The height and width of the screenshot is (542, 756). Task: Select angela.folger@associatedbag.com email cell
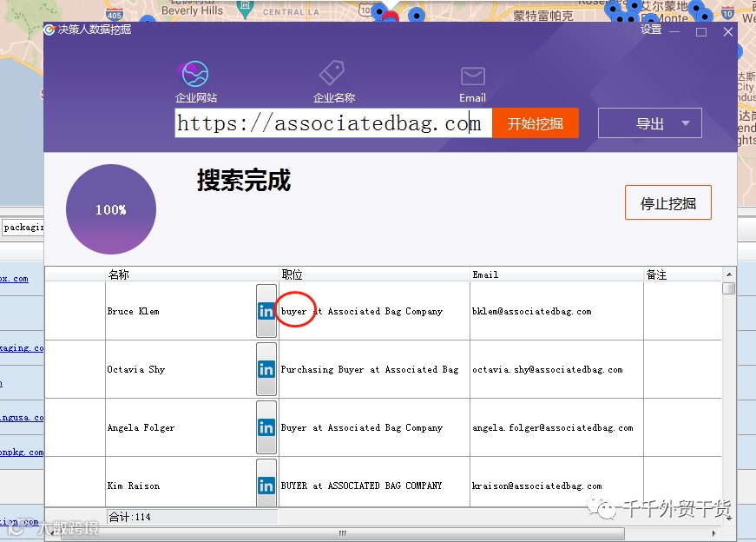point(556,427)
